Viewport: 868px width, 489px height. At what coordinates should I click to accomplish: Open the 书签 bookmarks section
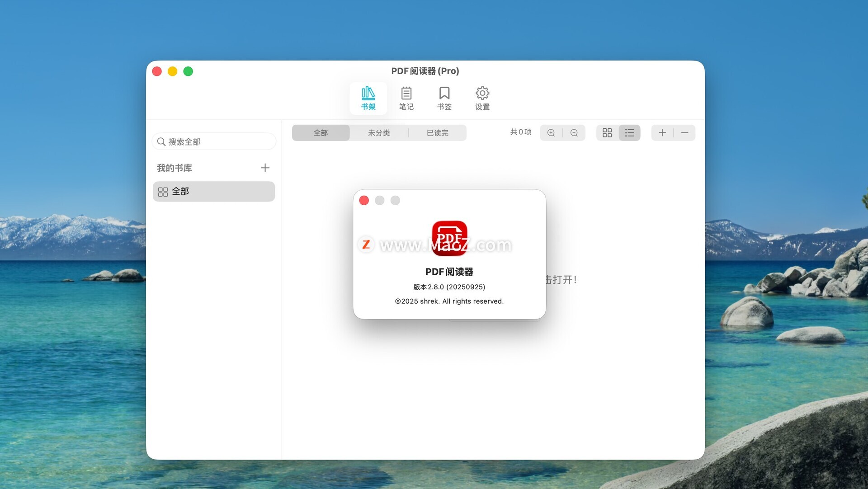coord(444,98)
